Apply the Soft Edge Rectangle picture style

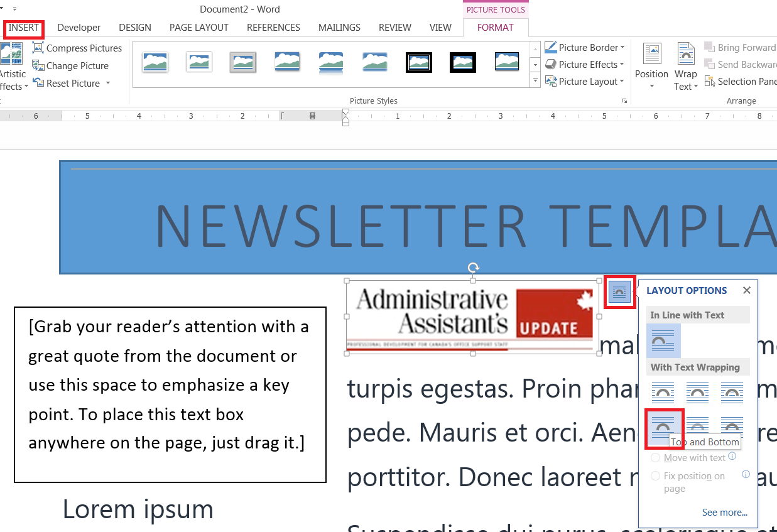pyautogui.click(x=375, y=62)
